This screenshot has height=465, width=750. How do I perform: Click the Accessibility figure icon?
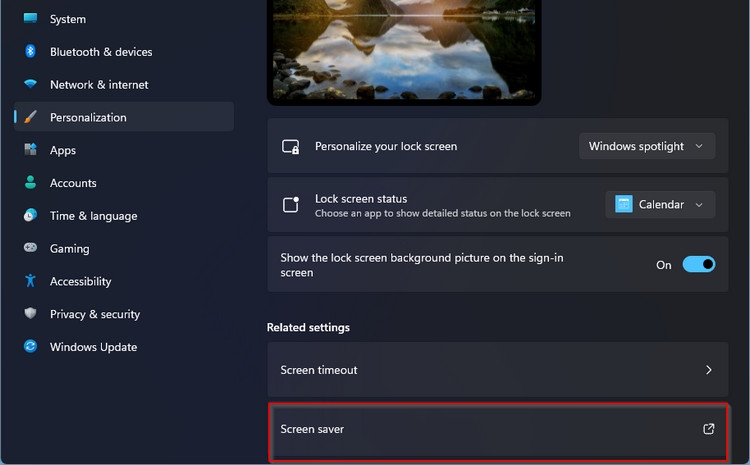[31, 281]
